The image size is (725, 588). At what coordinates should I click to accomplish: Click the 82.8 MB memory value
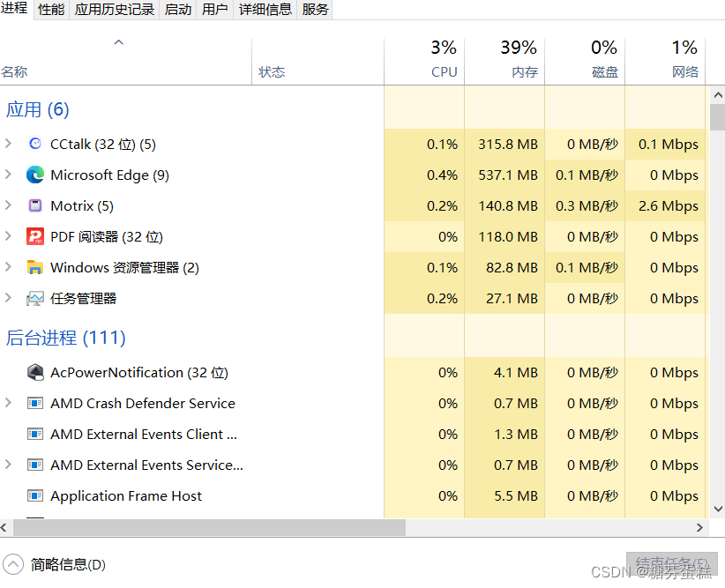[x=512, y=268]
